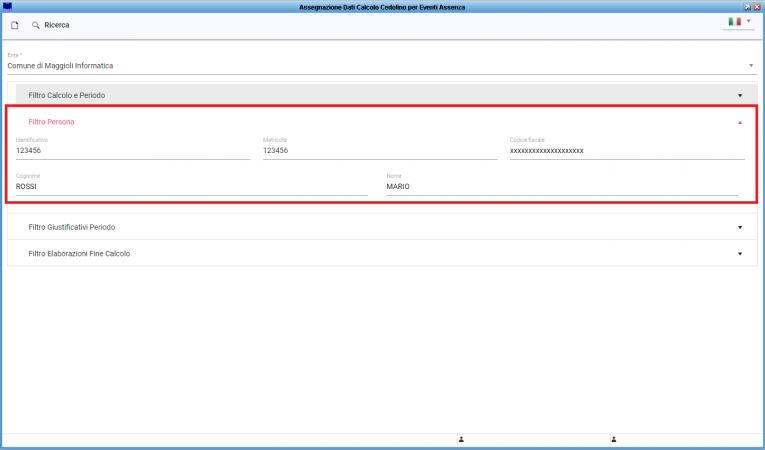Click the left user icon in status bar
The image size is (765, 450).
461,439
